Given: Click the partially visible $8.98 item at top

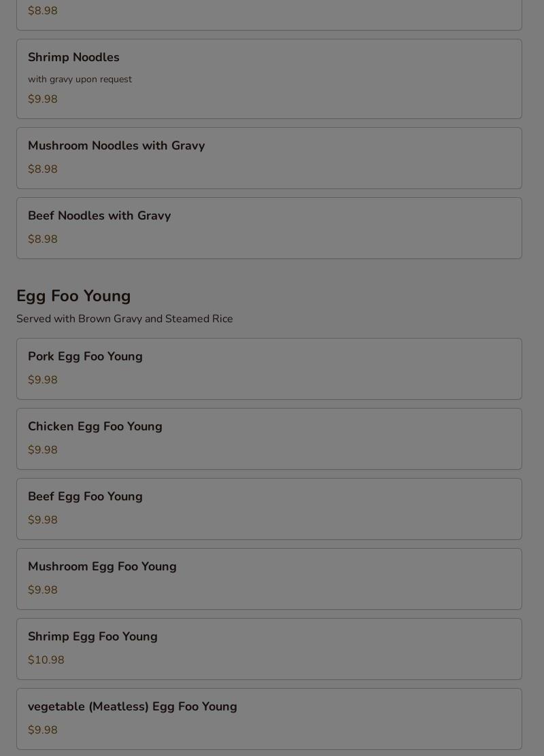Looking at the screenshot, I should 43,11.
